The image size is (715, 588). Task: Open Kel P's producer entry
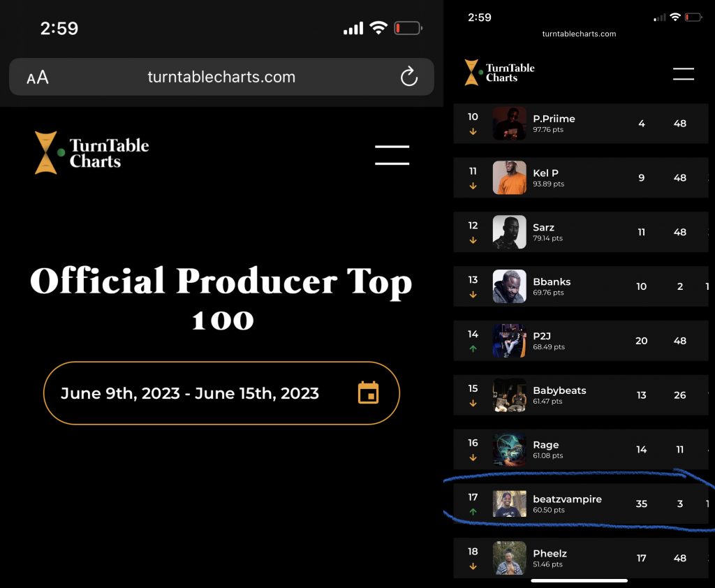coord(580,177)
